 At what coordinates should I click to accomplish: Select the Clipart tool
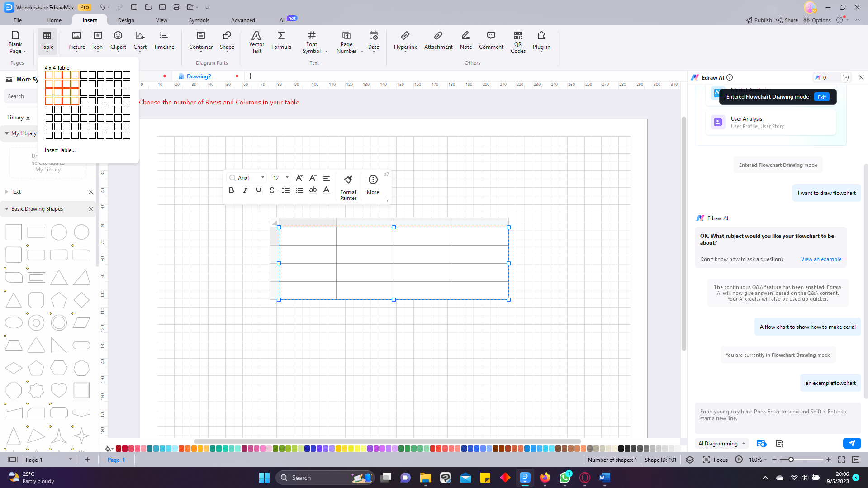(x=118, y=41)
